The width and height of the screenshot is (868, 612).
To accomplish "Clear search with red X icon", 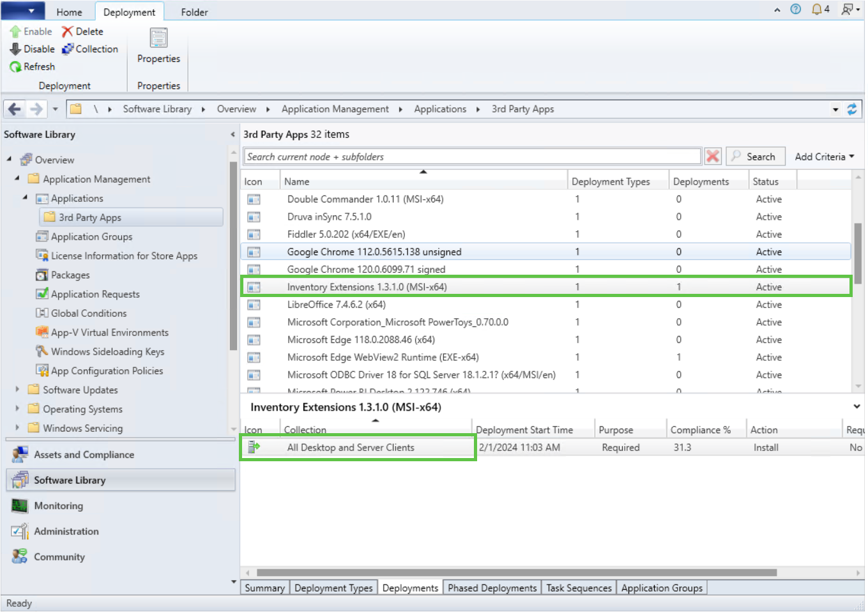I will [x=713, y=157].
